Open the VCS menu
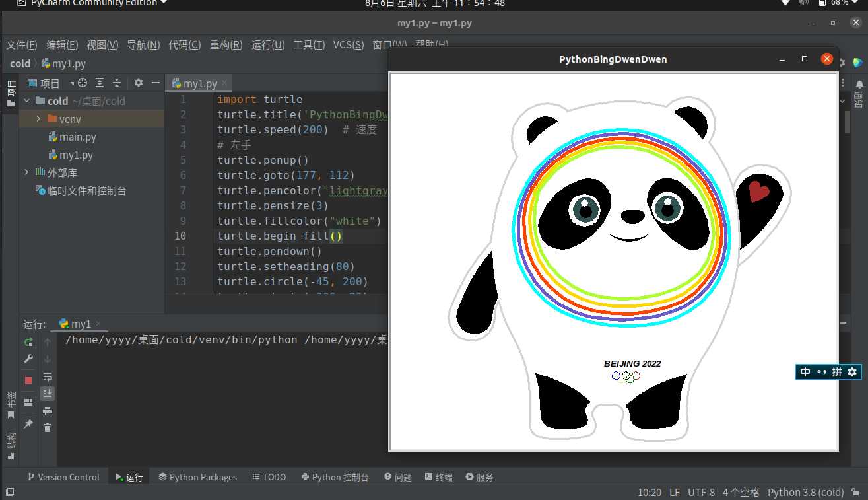Screen dimensions: 868x500 click(x=349, y=45)
